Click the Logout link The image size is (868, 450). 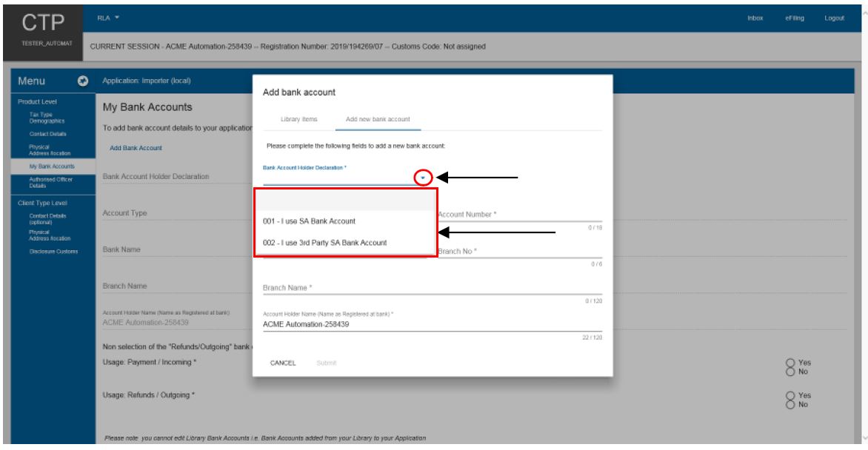834,19
